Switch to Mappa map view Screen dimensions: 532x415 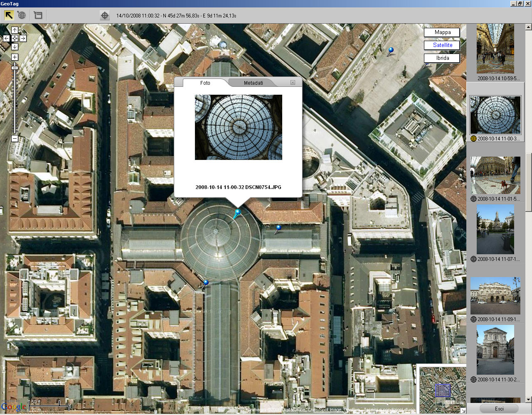pos(442,32)
